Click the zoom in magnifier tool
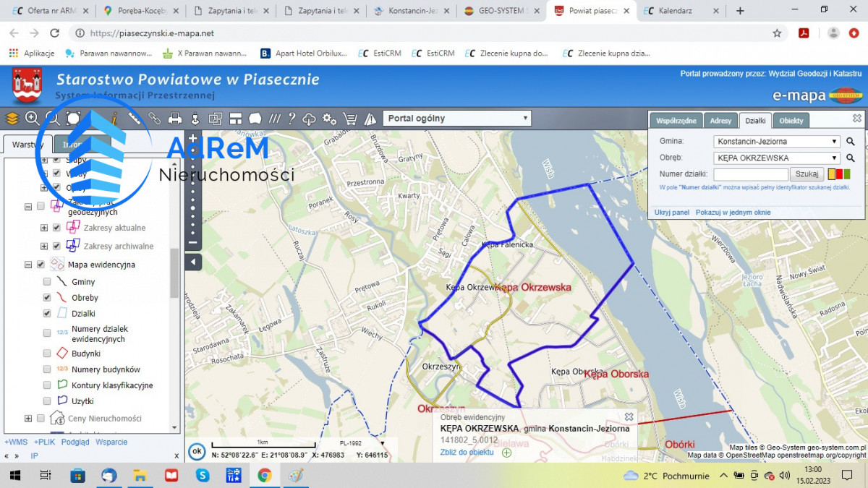Viewport: 868px width, 488px height. tap(33, 119)
